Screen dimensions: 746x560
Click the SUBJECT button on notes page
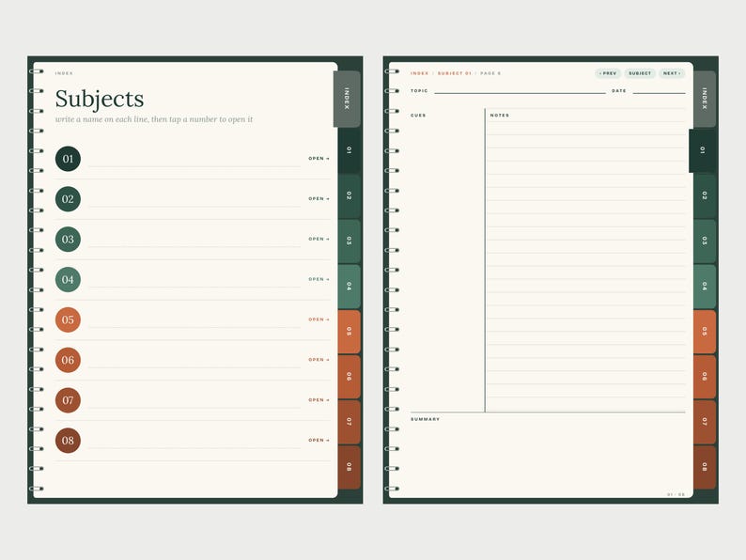tap(640, 73)
